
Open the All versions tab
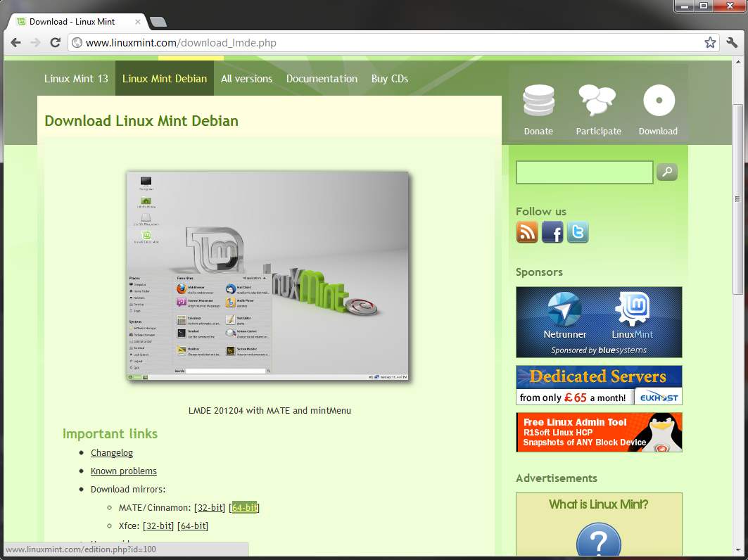[x=246, y=79]
